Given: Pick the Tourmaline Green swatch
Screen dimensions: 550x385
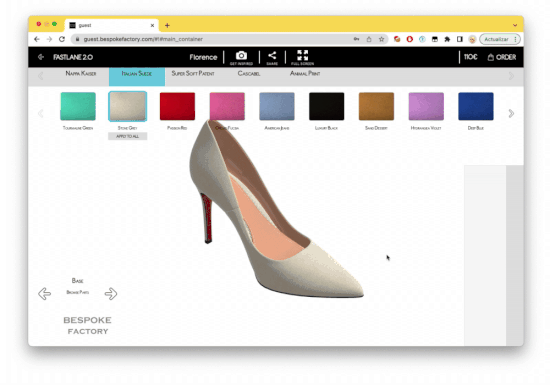Looking at the screenshot, I should click(78, 106).
